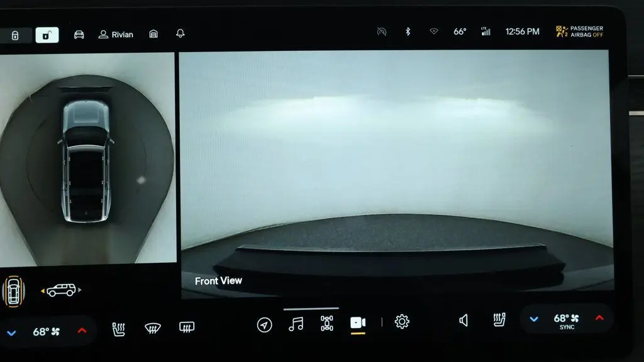The width and height of the screenshot is (644, 362).
Task: Open the drive modes drivetrain icon
Action: [327, 324]
